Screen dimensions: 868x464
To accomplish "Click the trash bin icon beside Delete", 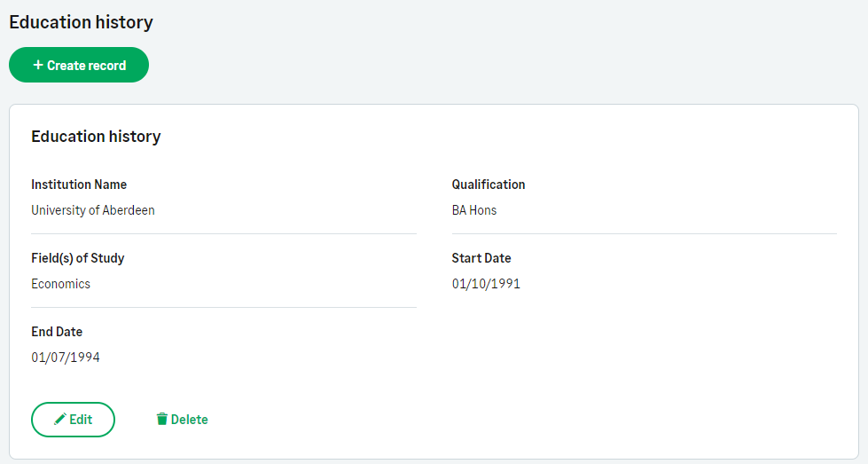I will coord(161,420).
